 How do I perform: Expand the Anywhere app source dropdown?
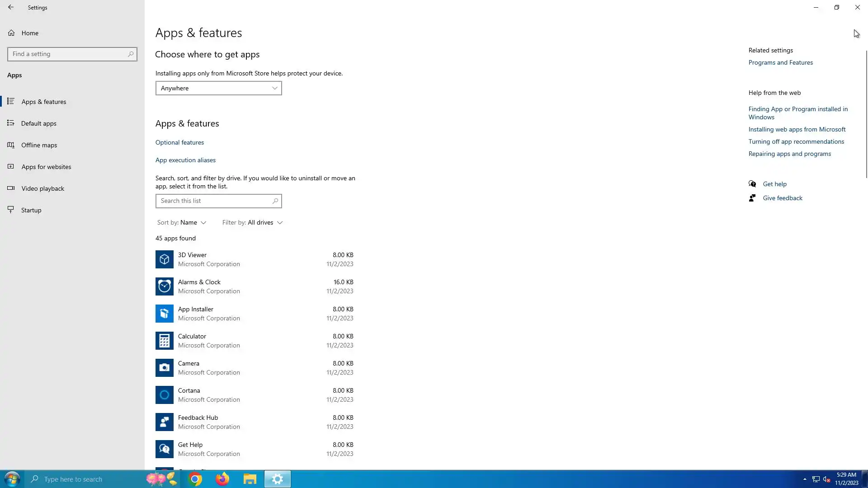tap(218, 88)
